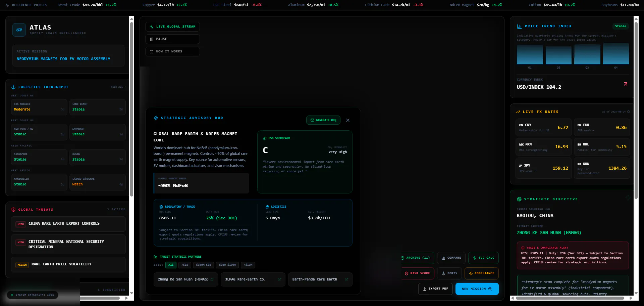Refresh the Live FX Rates with the reload icon
The width and height of the screenshot is (644, 306).
point(629,112)
